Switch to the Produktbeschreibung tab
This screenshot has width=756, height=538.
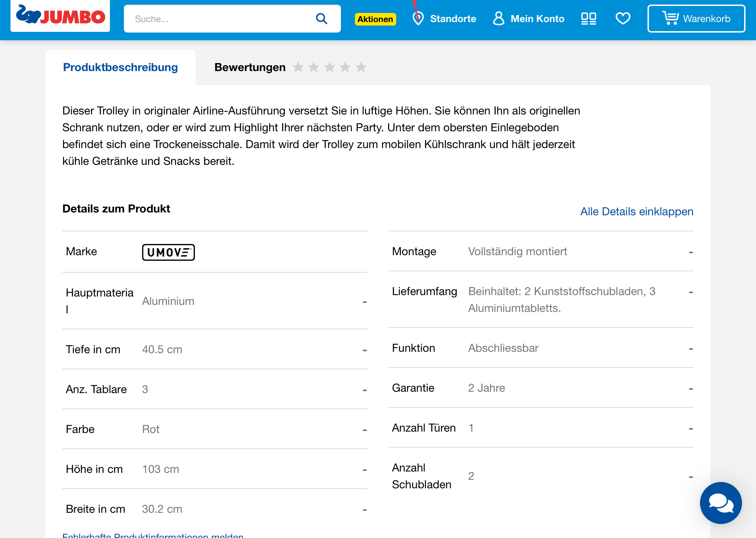tap(120, 67)
